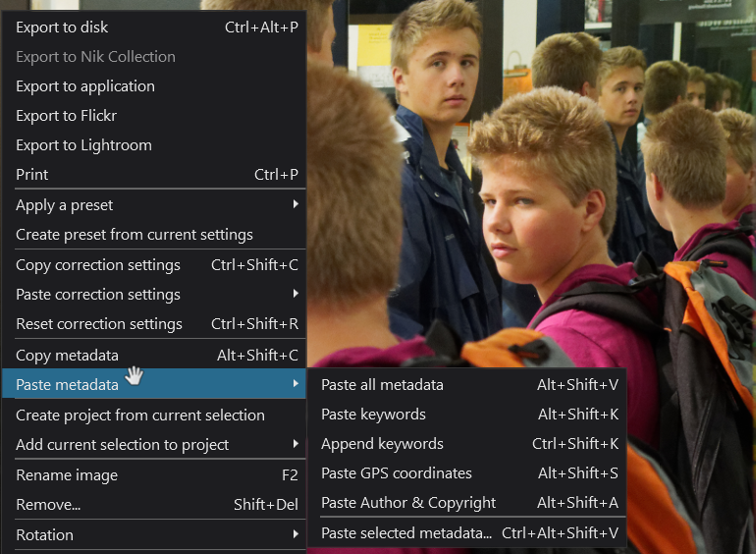The width and height of the screenshot is (756, 554).
Task: Select the Print menu entry
Action: (x=154, y=175)
